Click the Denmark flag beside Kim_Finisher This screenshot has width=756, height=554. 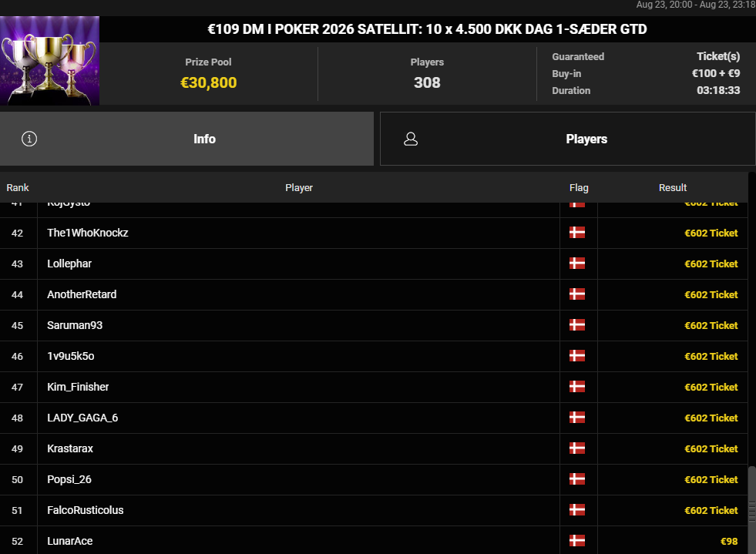coord(577,387)
